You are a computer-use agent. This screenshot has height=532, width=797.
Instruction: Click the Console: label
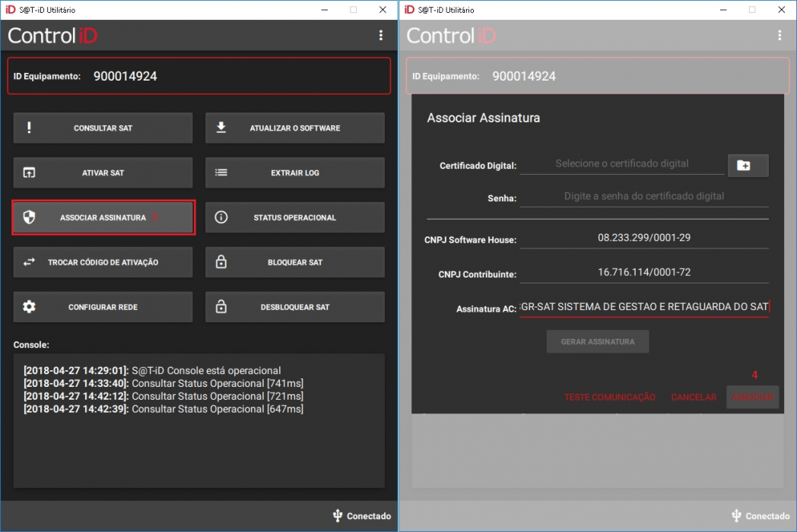click(31, 344)
